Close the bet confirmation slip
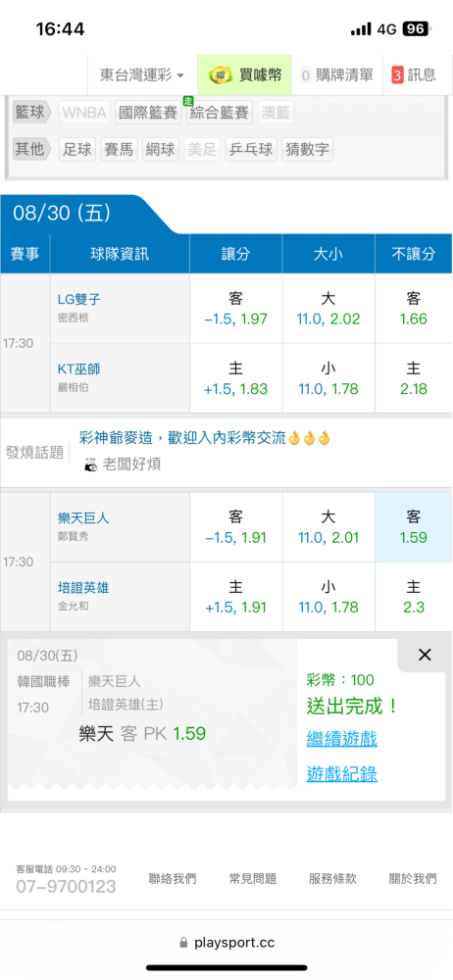453x980 pixels. coord(425,655)
